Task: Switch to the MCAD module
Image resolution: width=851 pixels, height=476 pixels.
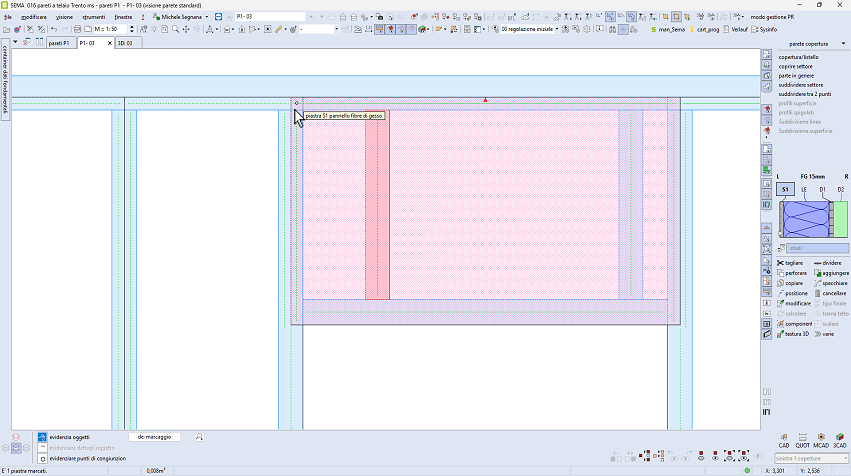Action: (x=821, y=440)
